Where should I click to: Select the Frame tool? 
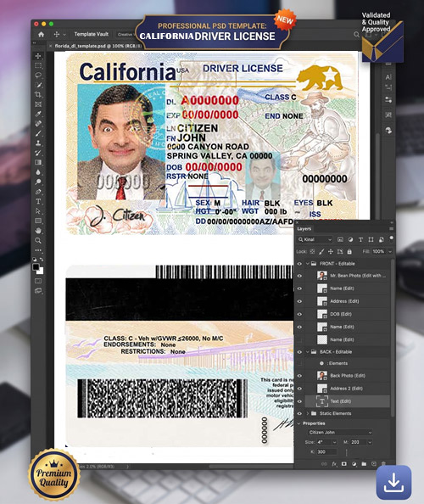(38, 104)
